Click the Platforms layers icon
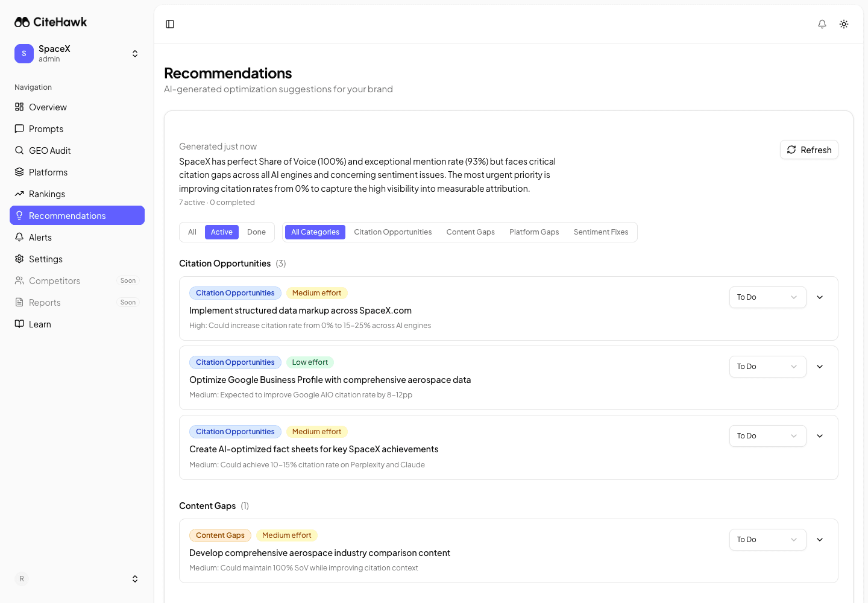The width and height of the screenshot is (868, 603). 19,172
